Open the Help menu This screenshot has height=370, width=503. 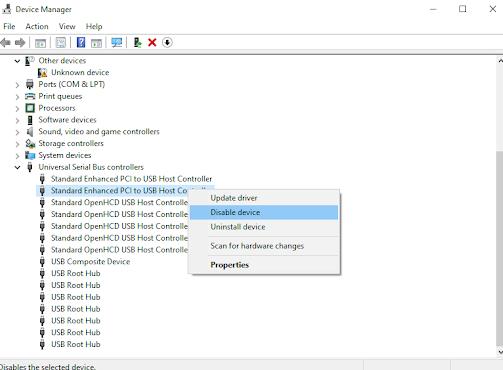[94, 26]
